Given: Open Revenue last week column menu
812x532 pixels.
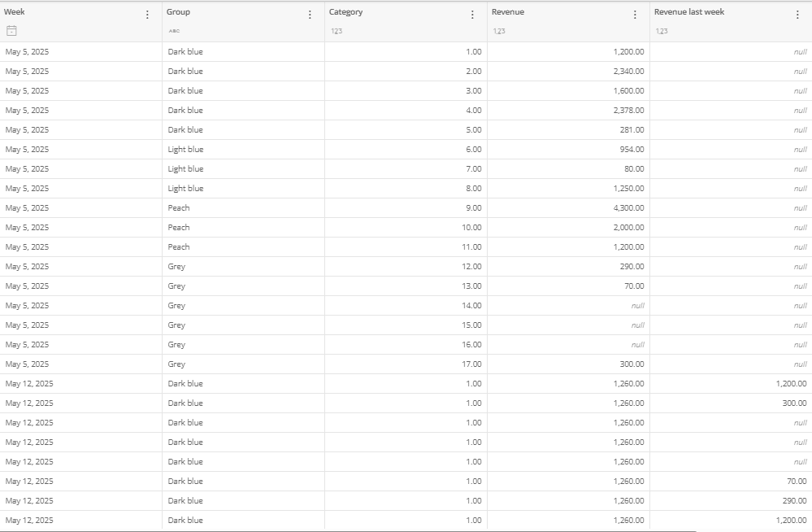Looking at the screenshot, I should 797,15.
